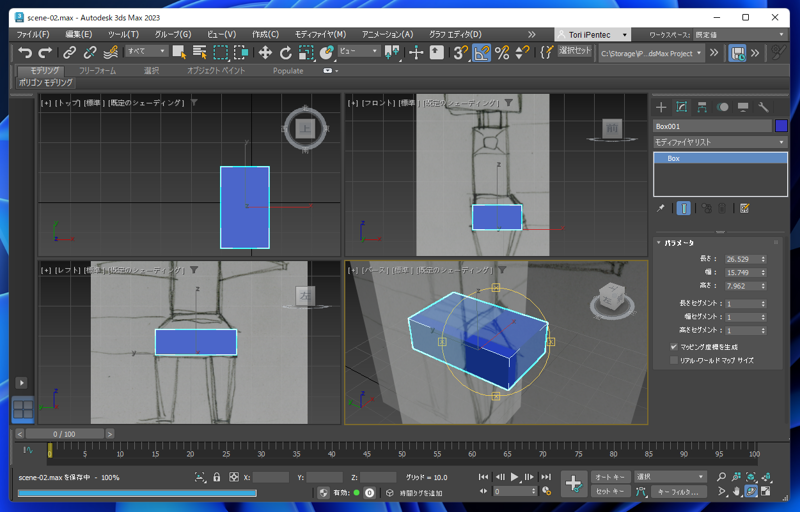This screenshot has height=512, width=800.
Task: Enable the リアル-ワールド マップ サイズ checkbox
Action: click(673, 360)
